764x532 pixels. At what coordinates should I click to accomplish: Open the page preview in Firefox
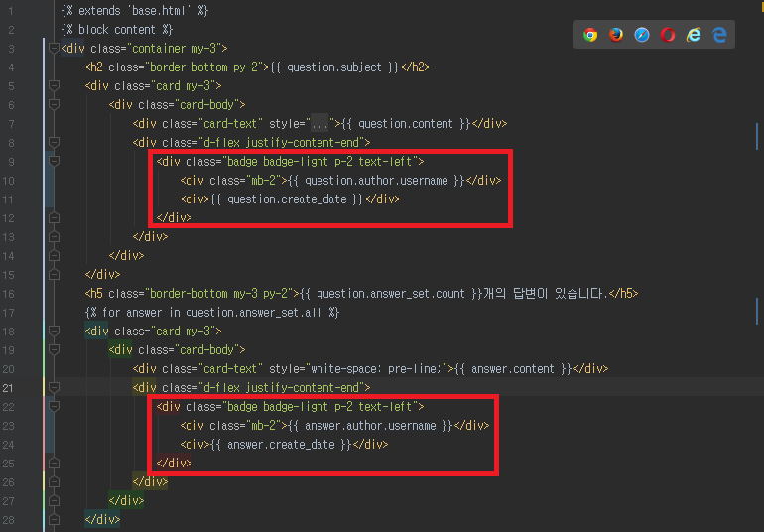point(616,35)
